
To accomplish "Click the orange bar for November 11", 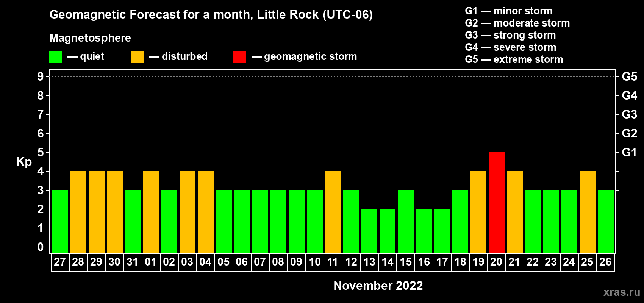I will tap(333, 212).
